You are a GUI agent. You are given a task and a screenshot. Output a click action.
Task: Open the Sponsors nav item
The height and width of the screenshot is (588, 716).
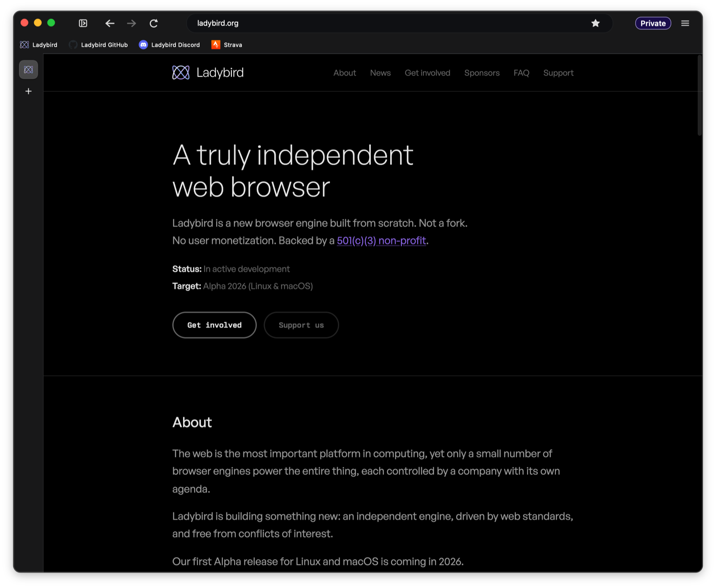pyautogui.click(x=482, y=73)
